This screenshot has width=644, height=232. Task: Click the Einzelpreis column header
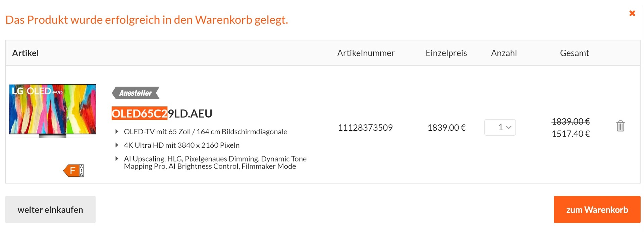click(x=446, y=53)
